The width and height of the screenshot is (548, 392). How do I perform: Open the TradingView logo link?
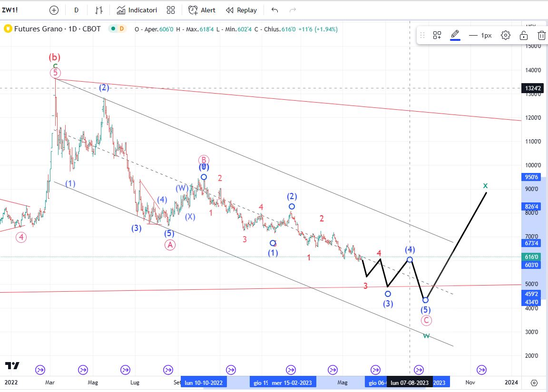pos(12,365)
